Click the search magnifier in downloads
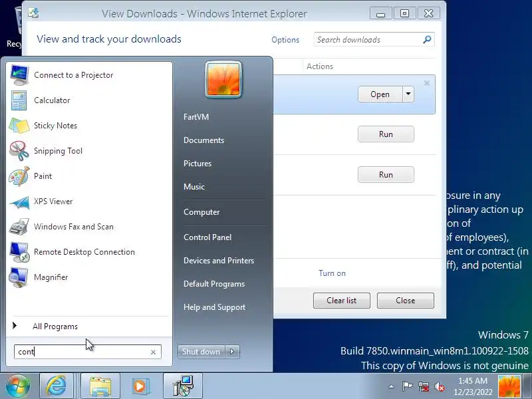 pyautogui.click(x=427, y=40)
